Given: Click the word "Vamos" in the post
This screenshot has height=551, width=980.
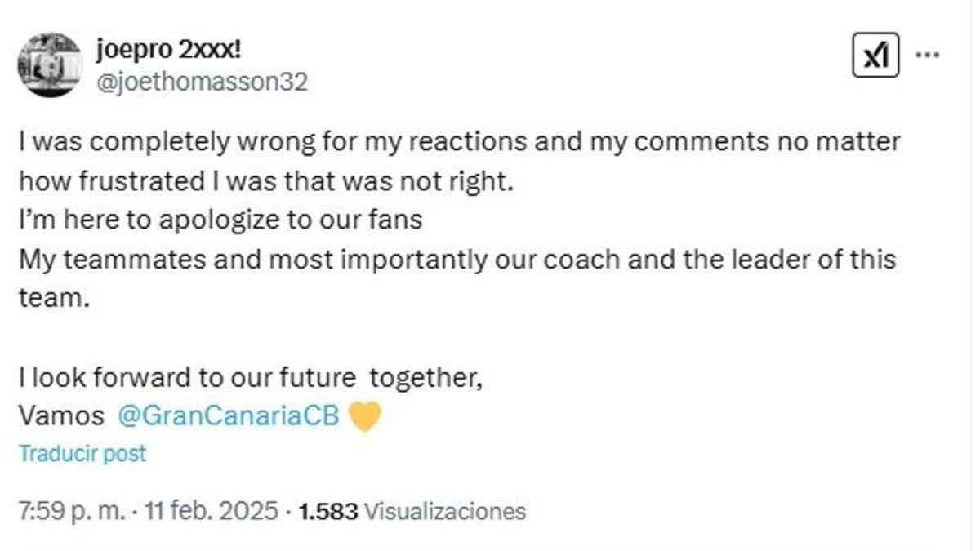Looking at the screenshot, I should tap(61, 416).
